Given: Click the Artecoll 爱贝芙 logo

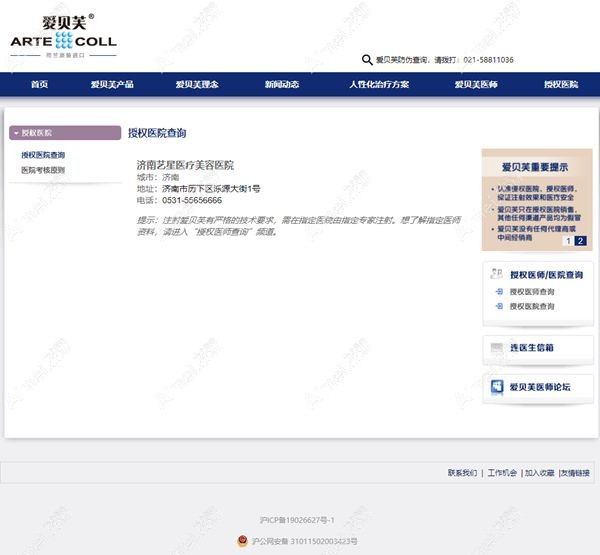Looking at the screenshot, I should 64,37.
